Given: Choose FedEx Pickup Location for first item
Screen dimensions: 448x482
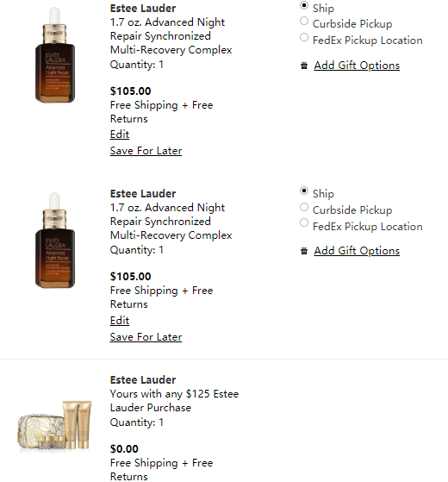Looking at the screenshot, I should (304, 37).
